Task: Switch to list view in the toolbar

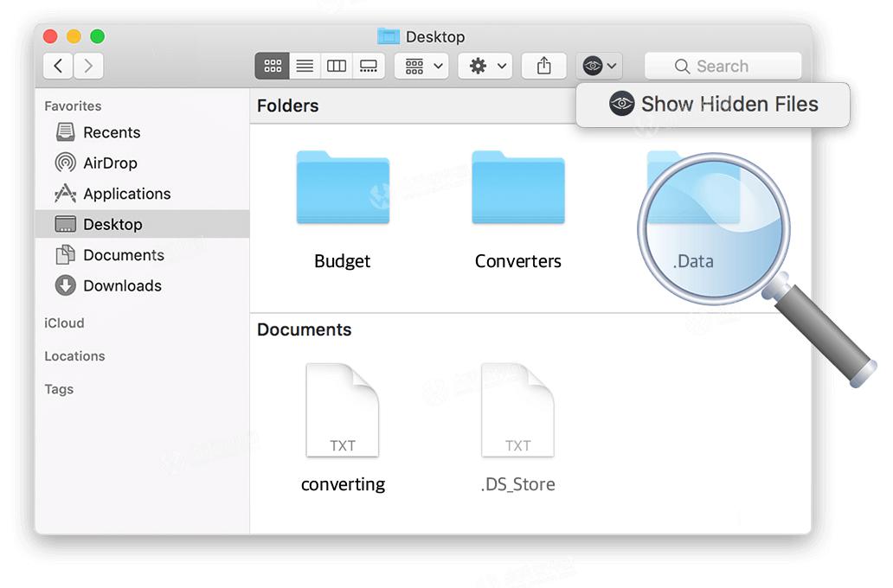Action: (x=304, y=66)
